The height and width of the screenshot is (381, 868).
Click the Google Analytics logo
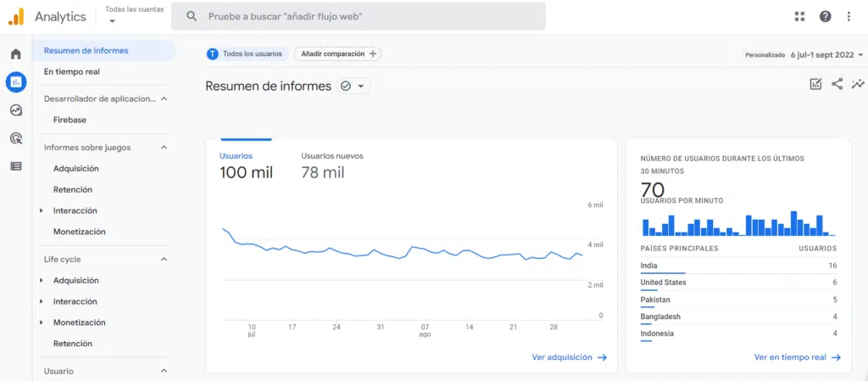(x=16, y=17)
